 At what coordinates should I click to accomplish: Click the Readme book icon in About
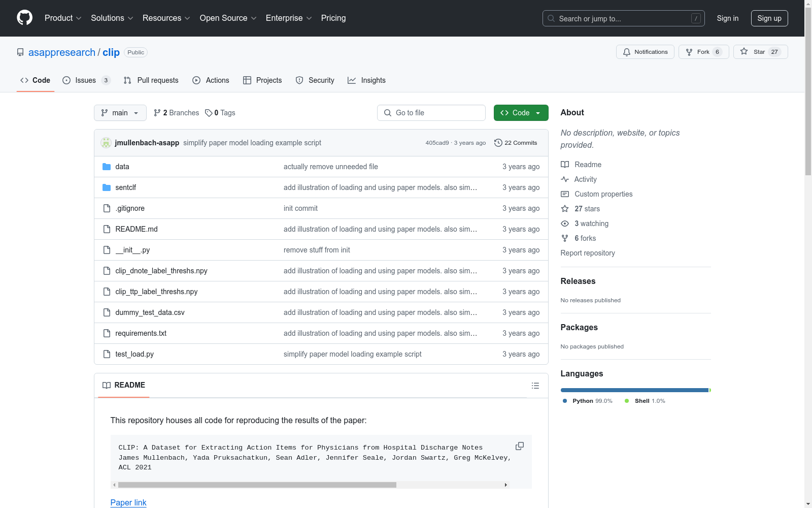tap(565, 165)
